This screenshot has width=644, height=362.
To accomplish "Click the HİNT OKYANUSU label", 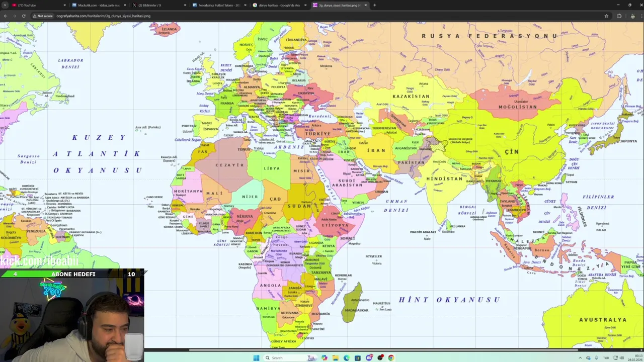I will (449, 300).
